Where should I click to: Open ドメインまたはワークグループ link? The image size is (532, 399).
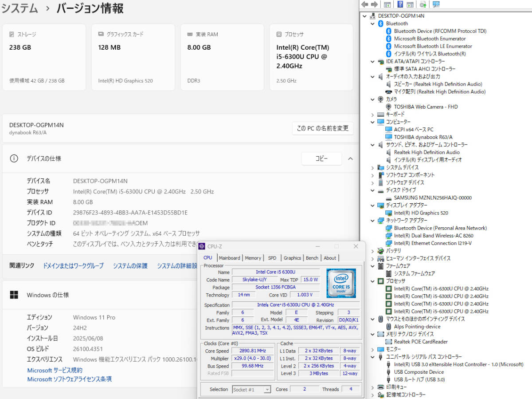(x=73, y=266)
